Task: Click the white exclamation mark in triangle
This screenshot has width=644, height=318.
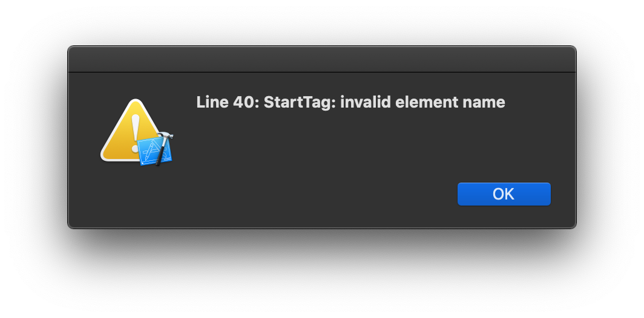Action: 135,134
